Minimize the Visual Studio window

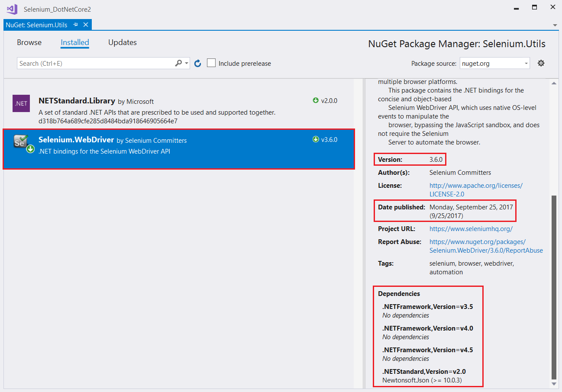tap(516, 8)
